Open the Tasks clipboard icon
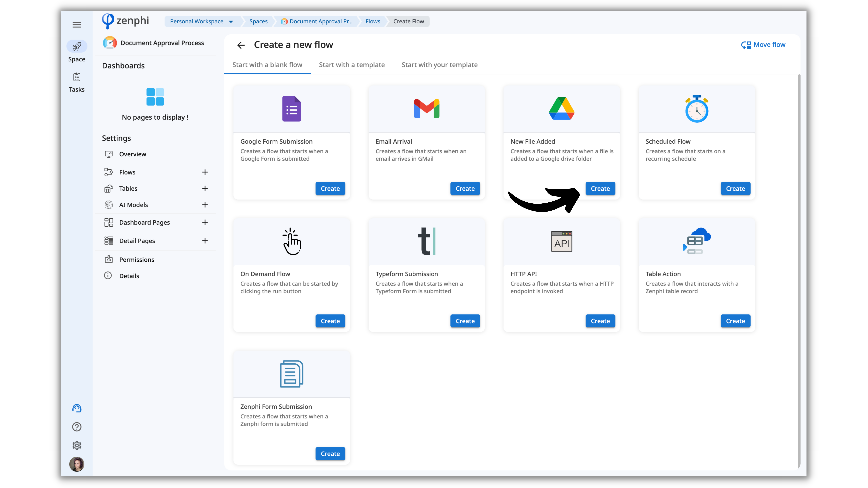This screenshot has height=488, width=868. pyautogui.click(x=77, y=77)
